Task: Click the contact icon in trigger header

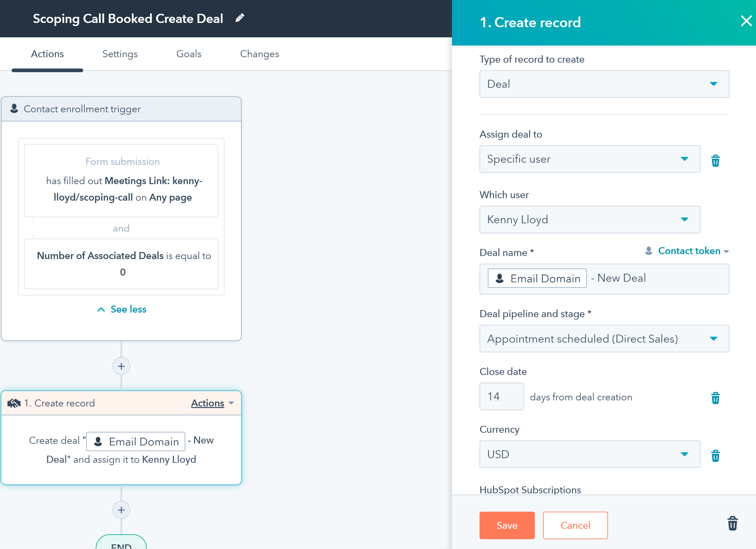Action: (x=14, y=108)
